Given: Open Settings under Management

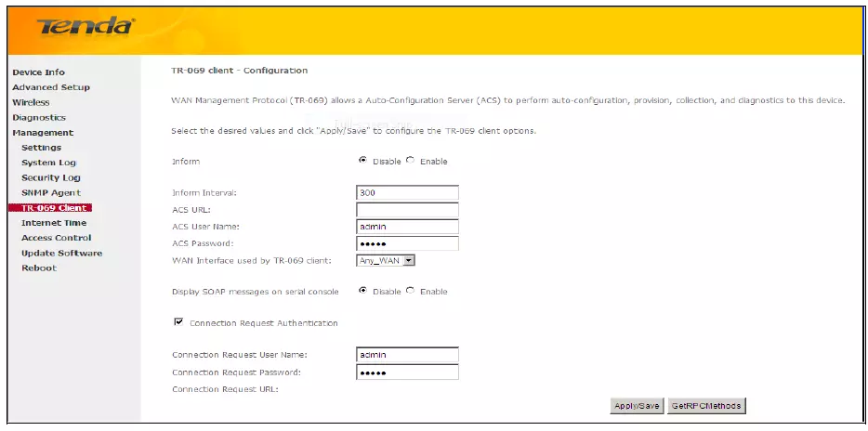Looking at the screenshot, I should [x=41, y=148].
